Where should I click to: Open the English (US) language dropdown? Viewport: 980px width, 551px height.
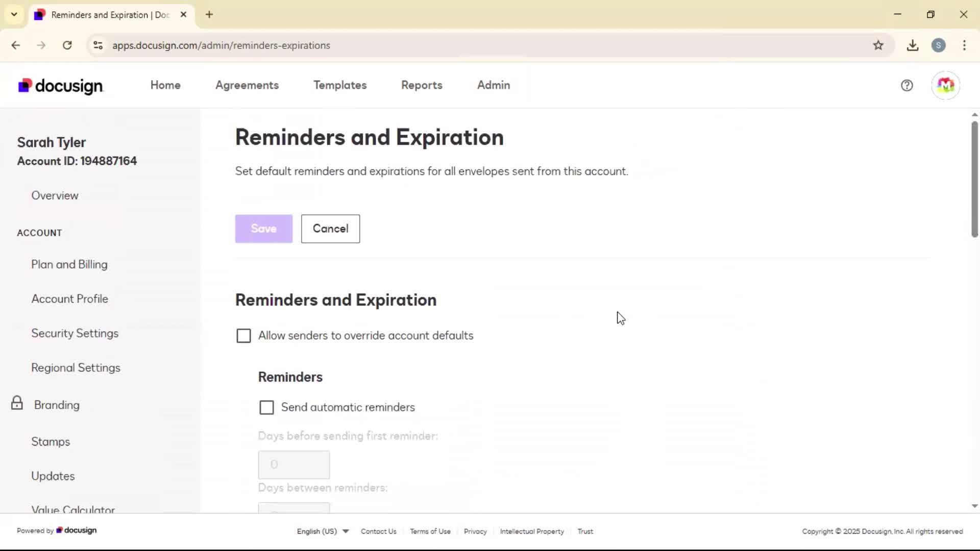pos(323,531)
